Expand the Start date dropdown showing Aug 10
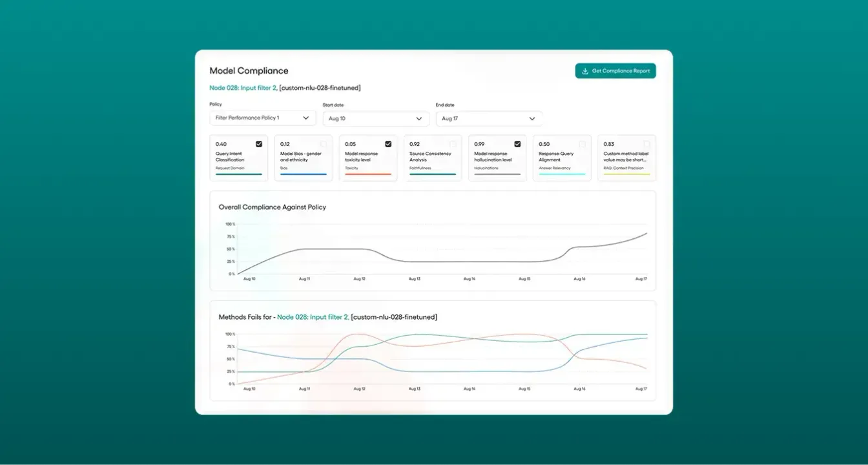 [376, 119]
